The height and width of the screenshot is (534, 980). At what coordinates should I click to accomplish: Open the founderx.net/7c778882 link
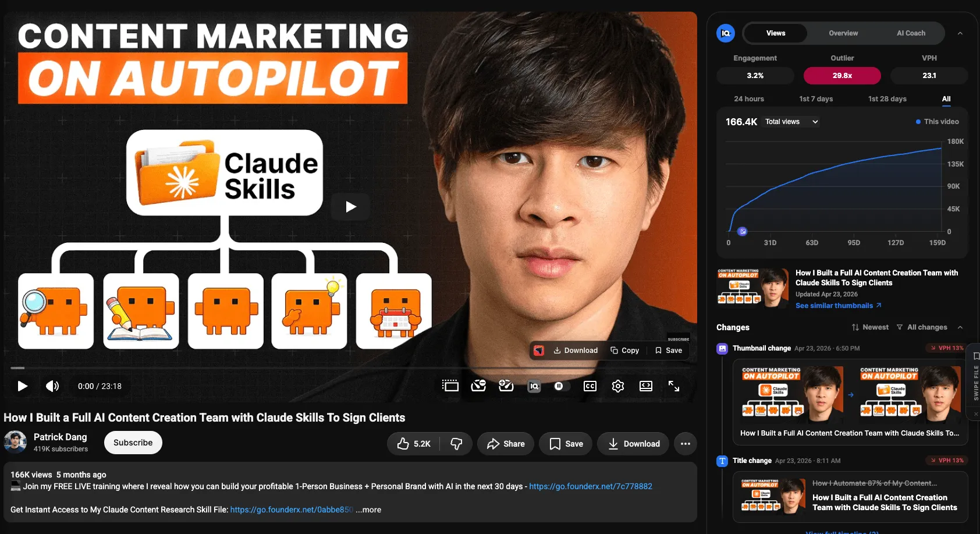pyautogui.click(x=591, y=486)
